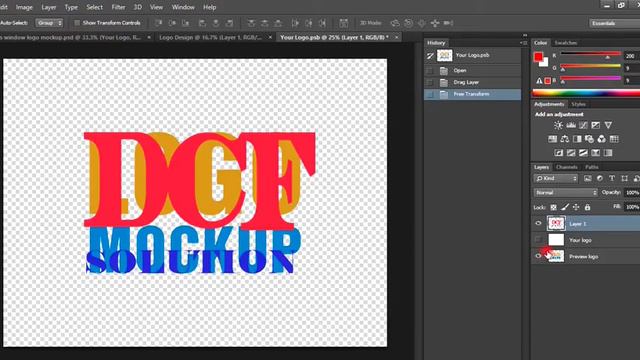
Task: Switch to the Channels tab
Action: click(567, 167)
